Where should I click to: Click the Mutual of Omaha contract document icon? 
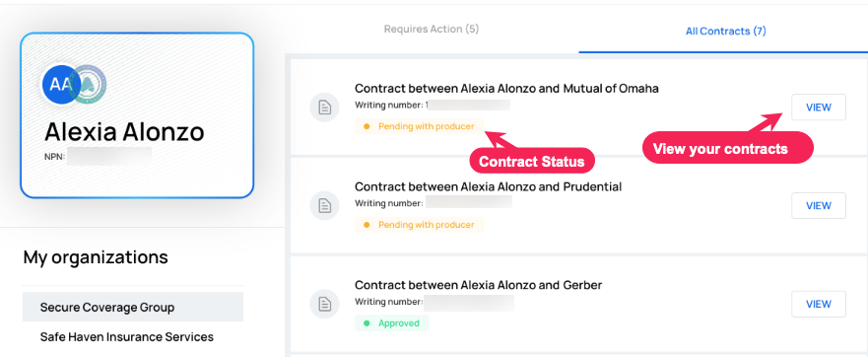[x=324, y=107]
